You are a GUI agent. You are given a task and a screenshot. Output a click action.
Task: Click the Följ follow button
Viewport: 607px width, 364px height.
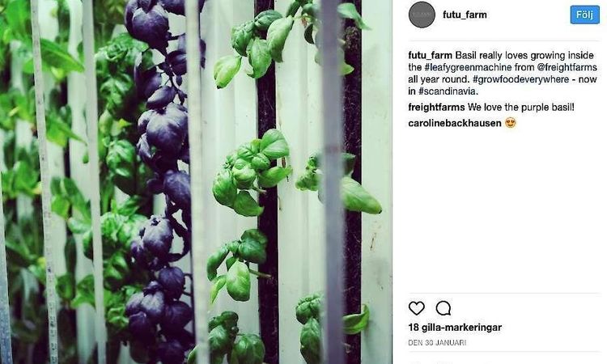pyautogui.click(x=584, y=15)
